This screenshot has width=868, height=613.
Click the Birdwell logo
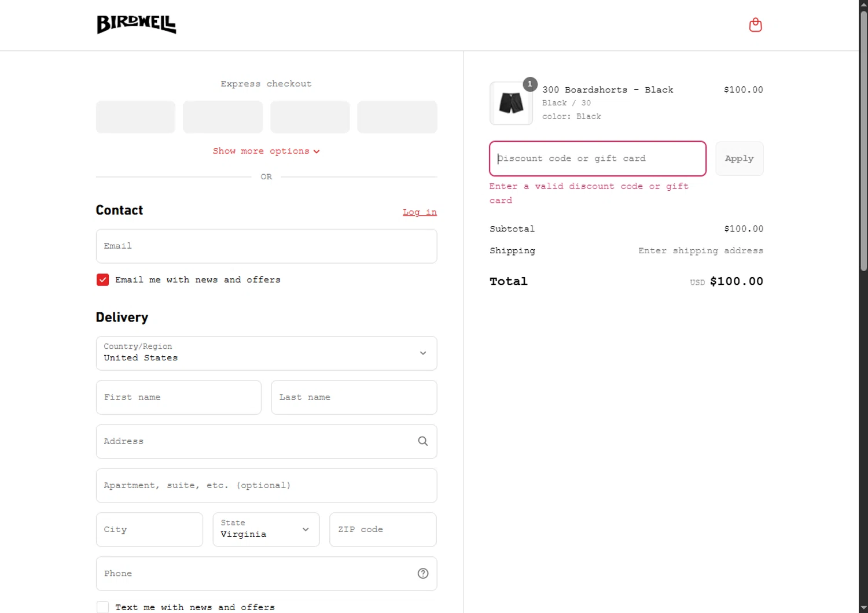(x=137, y=24)
